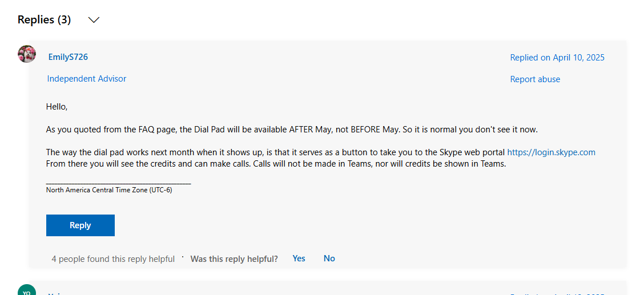Click the 'Was this reply helpful?' label

[x=234, y=259]
